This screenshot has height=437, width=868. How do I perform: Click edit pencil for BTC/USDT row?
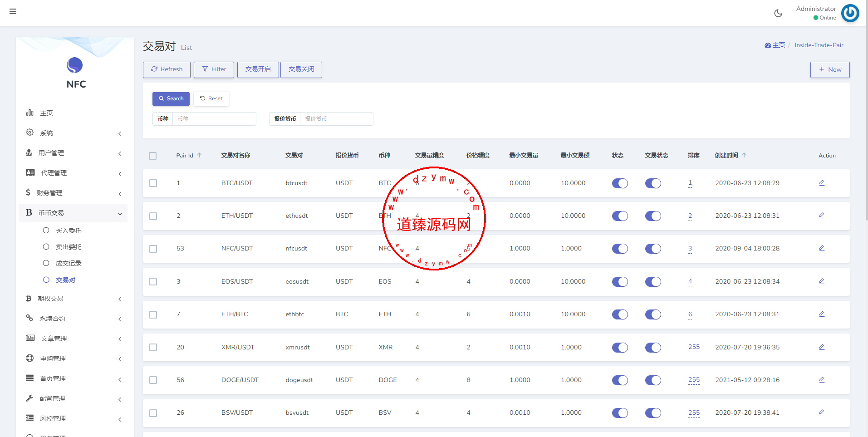click(822, 183)
